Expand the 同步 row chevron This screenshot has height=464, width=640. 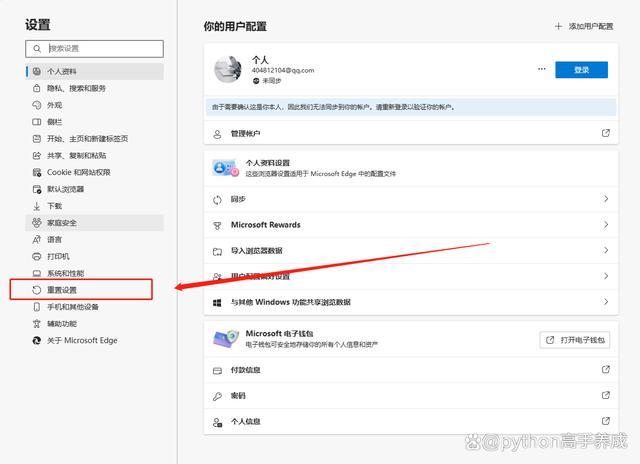605,199
